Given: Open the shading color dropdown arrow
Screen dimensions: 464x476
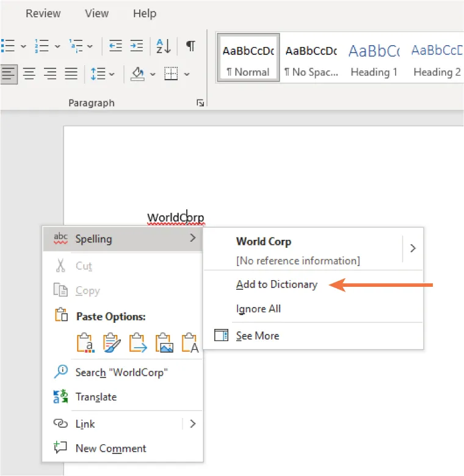Looking at the screenshot, I should click(153, 74).
